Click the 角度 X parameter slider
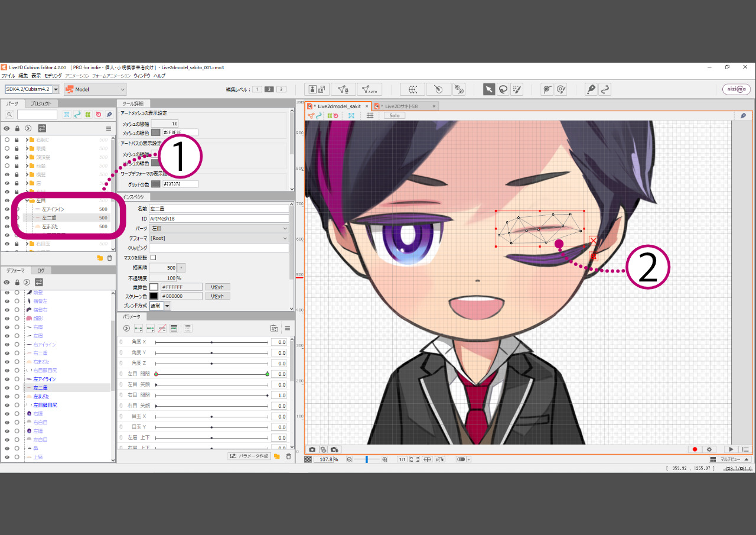 [x=211, y=342]
